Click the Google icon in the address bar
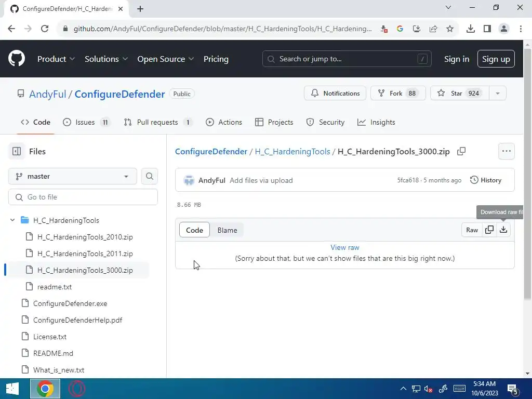Screen dimensions: 532x399 (x=400, y=29)
